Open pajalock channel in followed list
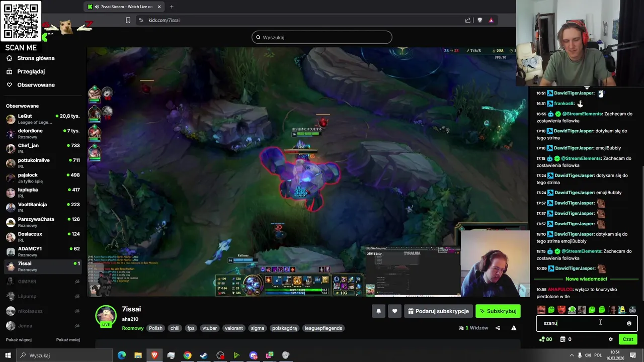 point(42,178)
